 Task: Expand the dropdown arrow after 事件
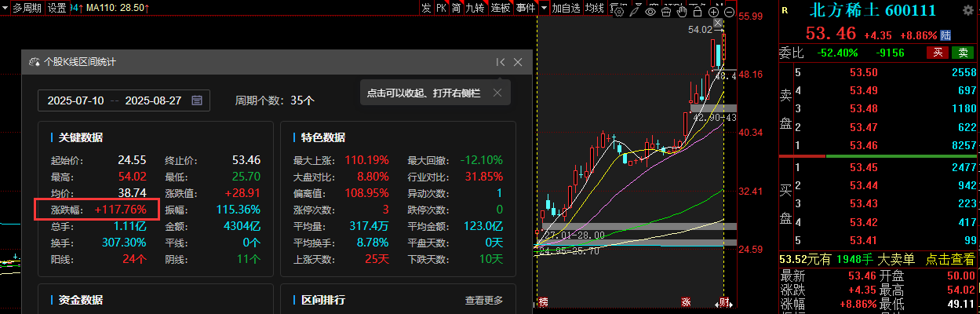pyautogui.click(x=544, y=8)
